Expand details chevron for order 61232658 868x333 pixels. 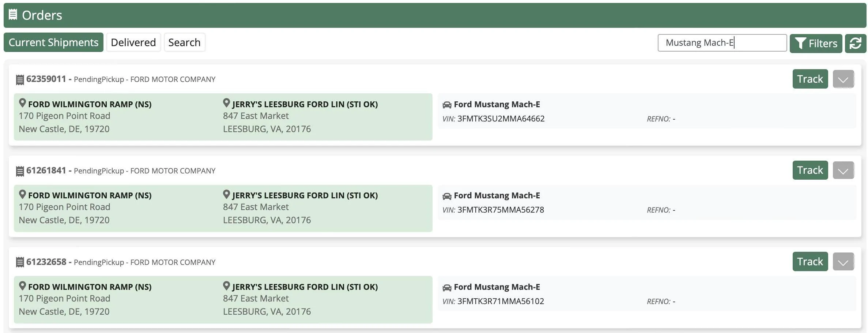pos(843,262)
